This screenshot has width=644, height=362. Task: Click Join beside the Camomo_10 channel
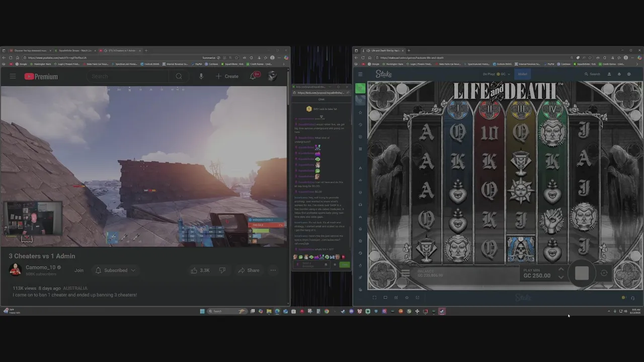(79, 270)
